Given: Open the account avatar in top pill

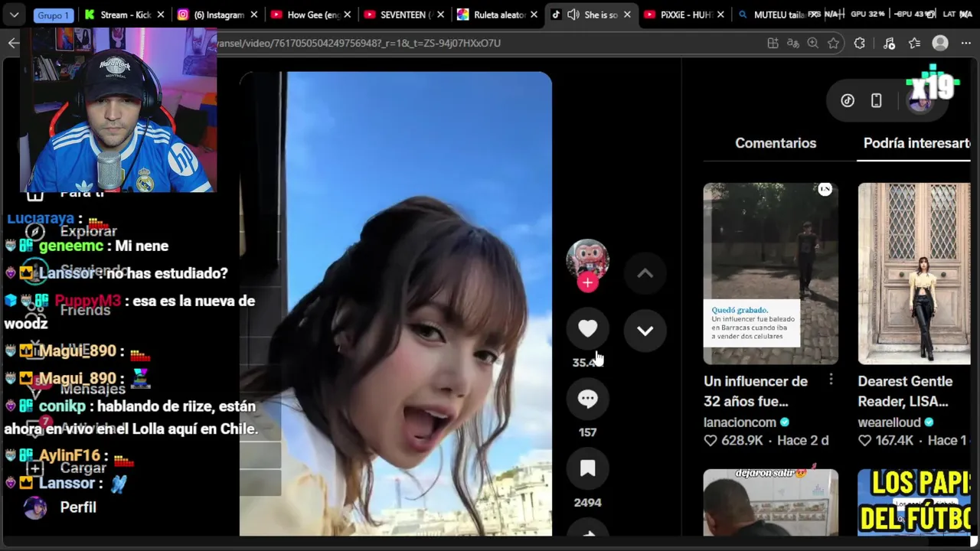Looking at the screenshot, I should pyautogui.click(x=920, y=101).
